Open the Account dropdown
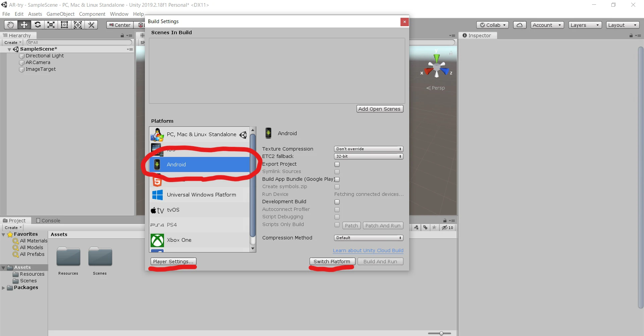This screenshot has height=336, width=644. pyautogui.click(x=547, y=25)
